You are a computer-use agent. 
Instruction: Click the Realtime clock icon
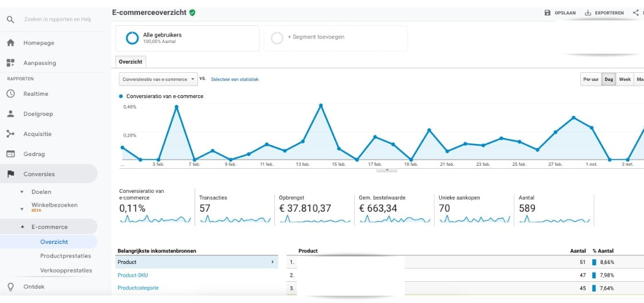[11, 94]
